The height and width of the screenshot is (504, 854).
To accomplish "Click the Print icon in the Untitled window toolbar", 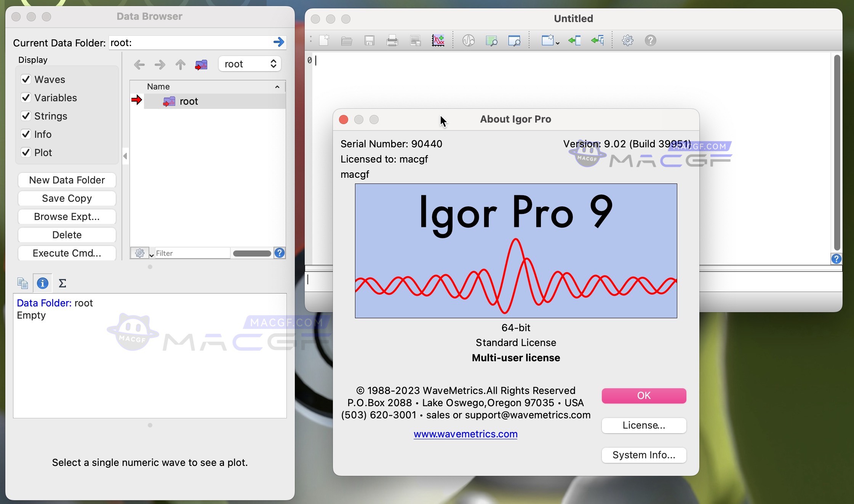I will [392, 40].
